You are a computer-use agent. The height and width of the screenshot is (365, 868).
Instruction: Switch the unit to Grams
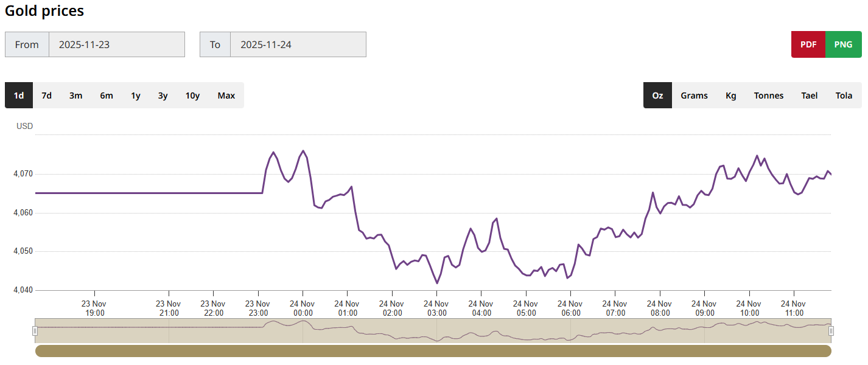point(694,96)
